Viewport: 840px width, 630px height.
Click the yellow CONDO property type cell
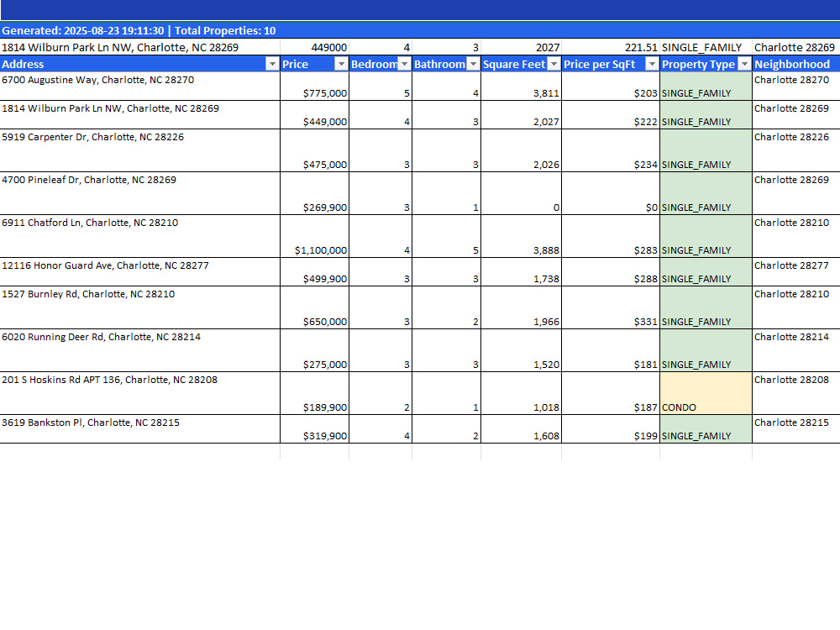[706, 393]
